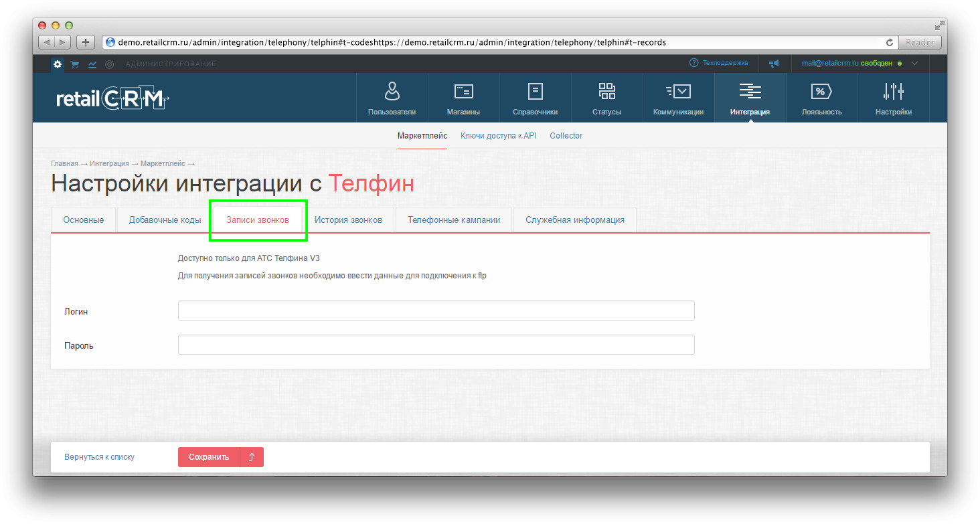
Task: Open mail@retailcrm.ru account link
Action: pyautogui.click(x=830, y=63)
